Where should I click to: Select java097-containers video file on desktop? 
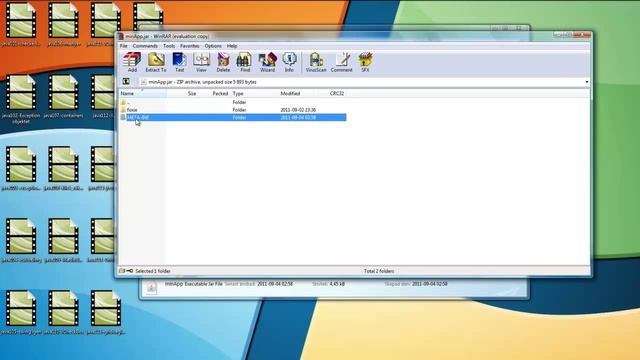pyautogui.click(x=63, y=97)
